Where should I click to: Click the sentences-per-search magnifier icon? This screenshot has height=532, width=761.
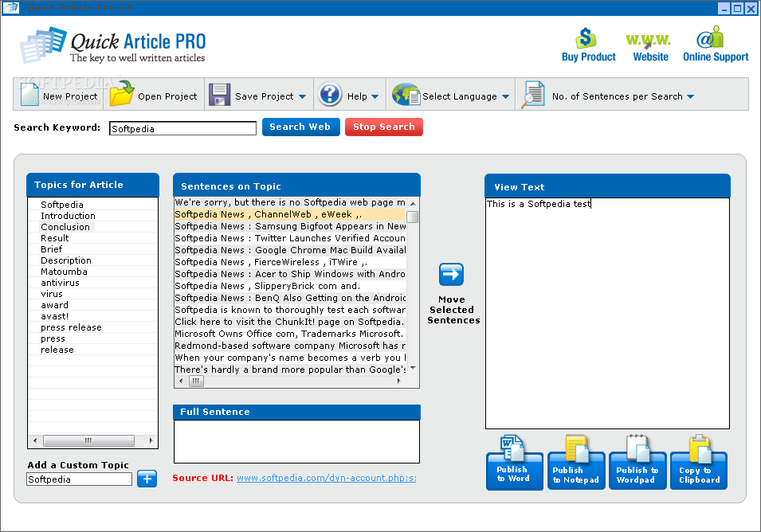[x=533, y=95]
